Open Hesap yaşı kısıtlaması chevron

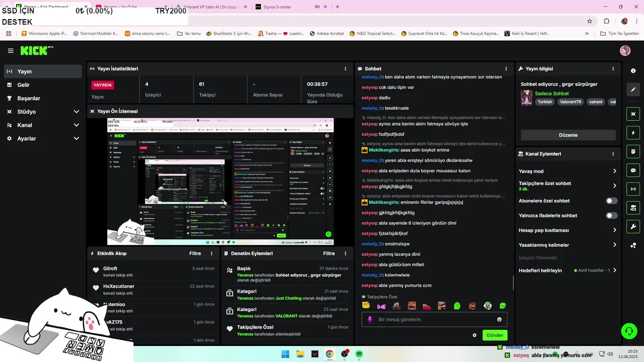[x=614, y=230]
